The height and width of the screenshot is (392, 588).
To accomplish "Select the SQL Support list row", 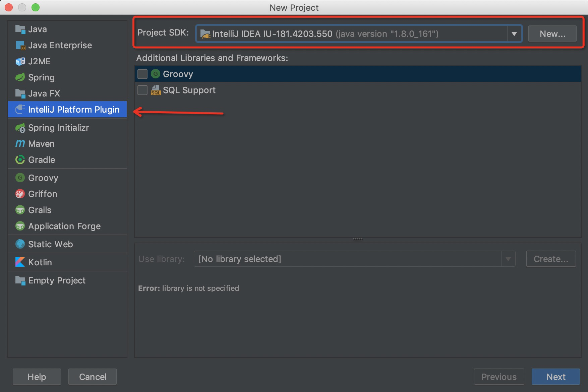I will pyautogui.click(x=358, y=90).
